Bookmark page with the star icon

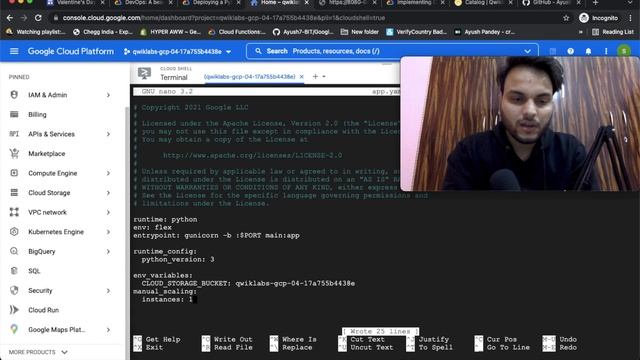coord(566,18)
